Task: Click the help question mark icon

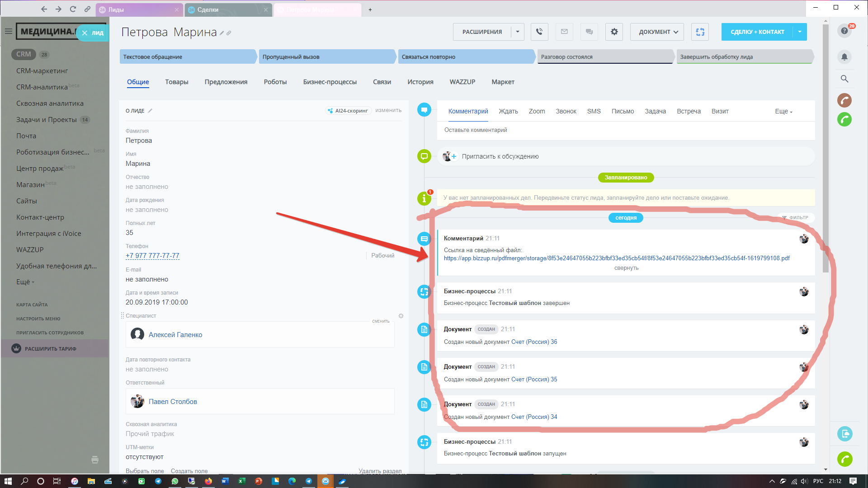Action: 844,31
